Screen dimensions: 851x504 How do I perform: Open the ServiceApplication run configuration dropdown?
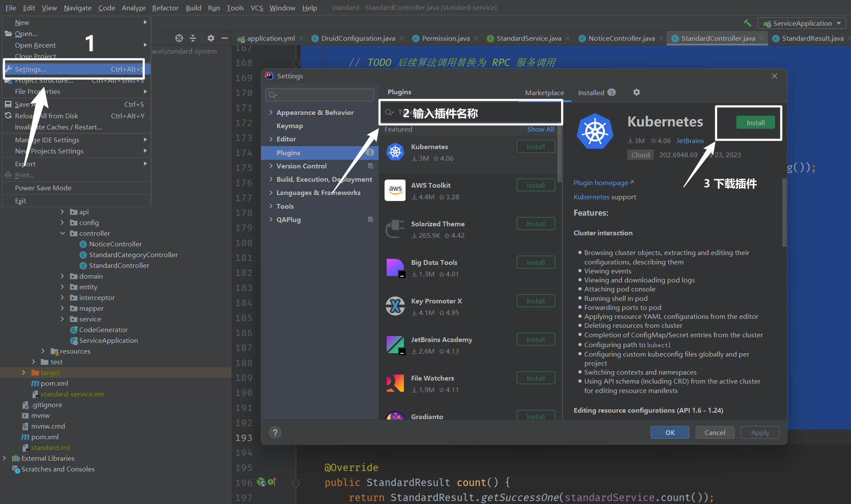[x=802, y=23]
